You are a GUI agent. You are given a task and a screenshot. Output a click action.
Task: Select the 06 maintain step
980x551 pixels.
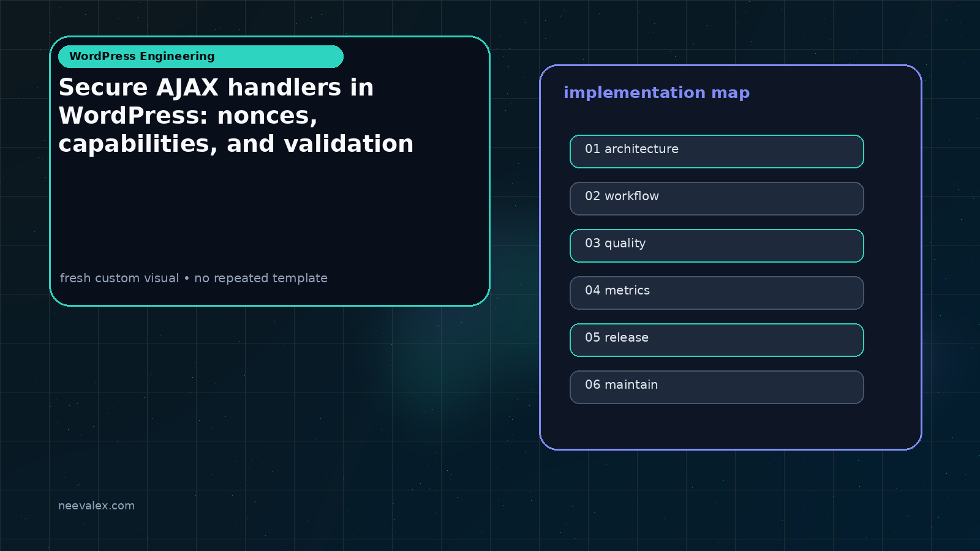[717, 387]
